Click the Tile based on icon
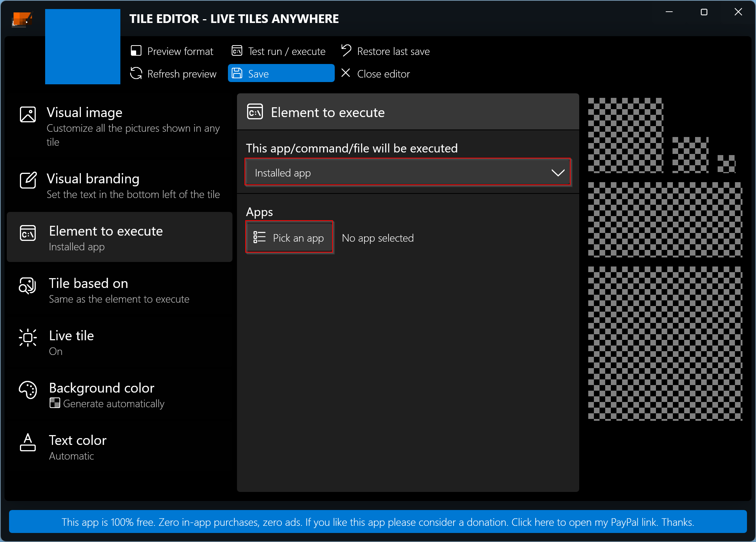756x542 pixels. tap(27, 286)
